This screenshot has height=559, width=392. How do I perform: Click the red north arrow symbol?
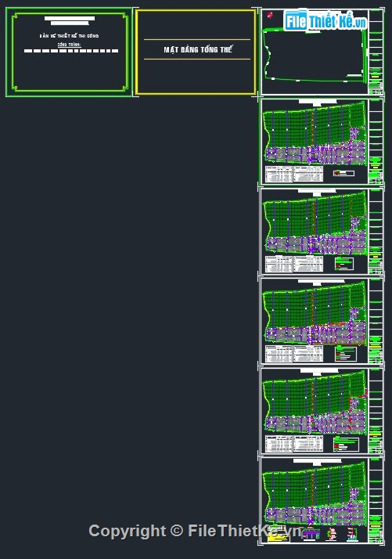[270, 16]
